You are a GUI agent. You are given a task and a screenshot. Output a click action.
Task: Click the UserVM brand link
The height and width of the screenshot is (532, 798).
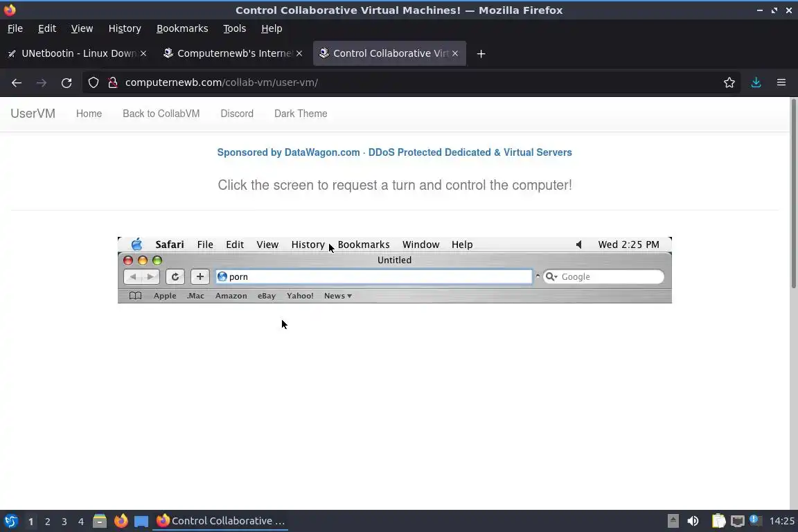33,114
